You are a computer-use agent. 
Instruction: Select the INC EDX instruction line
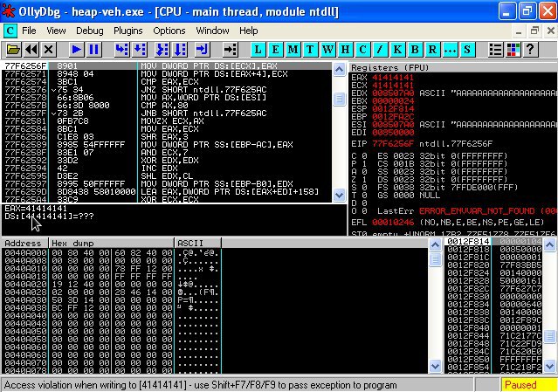pyautogui.click(x=167, y=168)
